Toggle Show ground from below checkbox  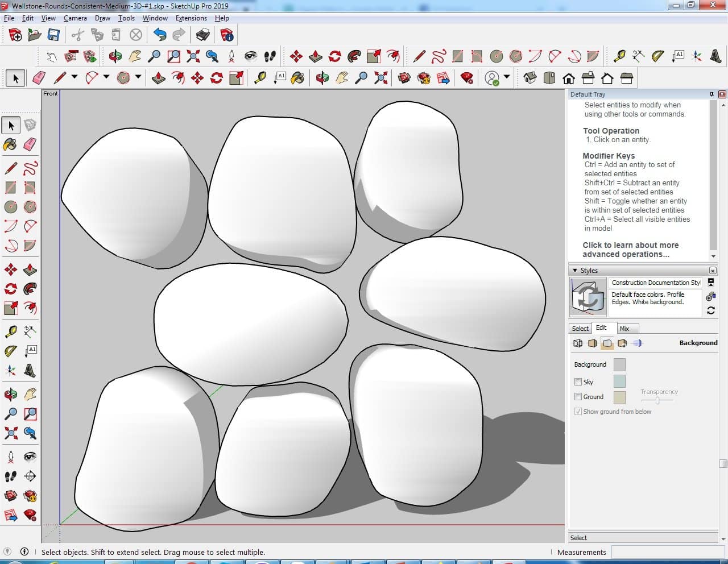(578, 412)
